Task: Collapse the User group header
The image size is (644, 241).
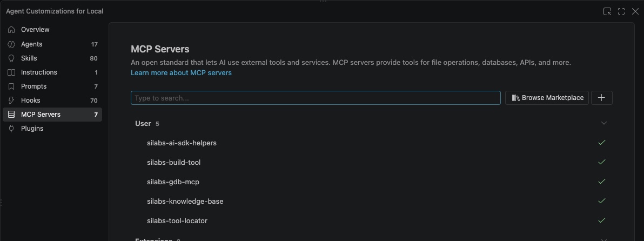Action: (371, 123)
